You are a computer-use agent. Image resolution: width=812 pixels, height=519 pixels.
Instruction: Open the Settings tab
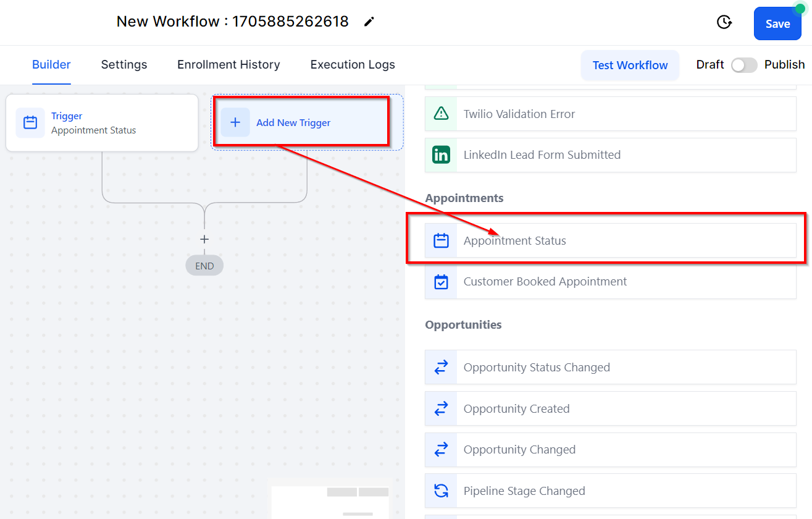coord(124,64)
